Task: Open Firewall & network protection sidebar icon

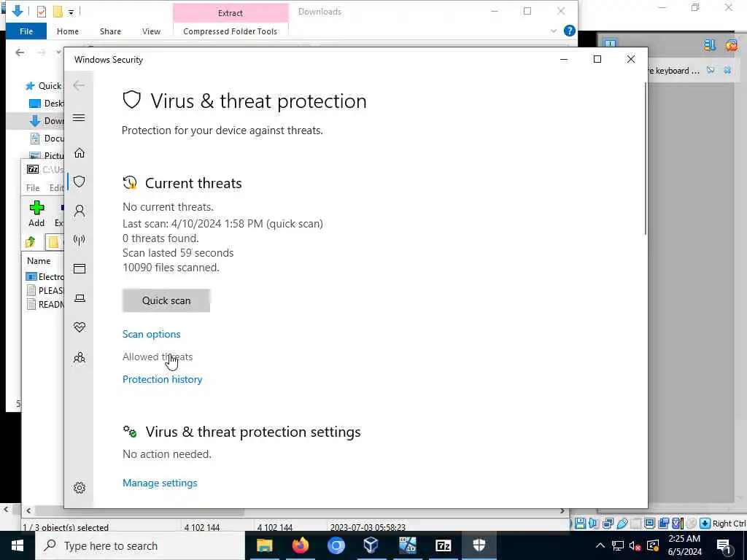Action: (x=80, y=240)
